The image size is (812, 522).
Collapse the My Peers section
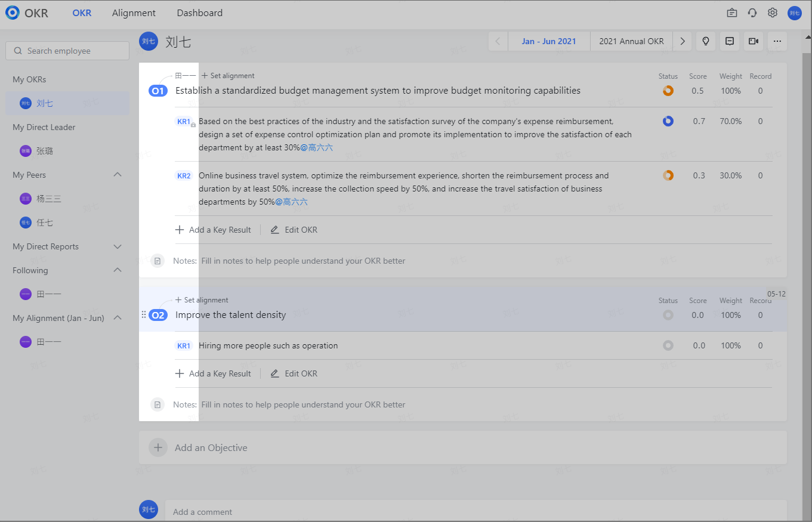point(117,174)
